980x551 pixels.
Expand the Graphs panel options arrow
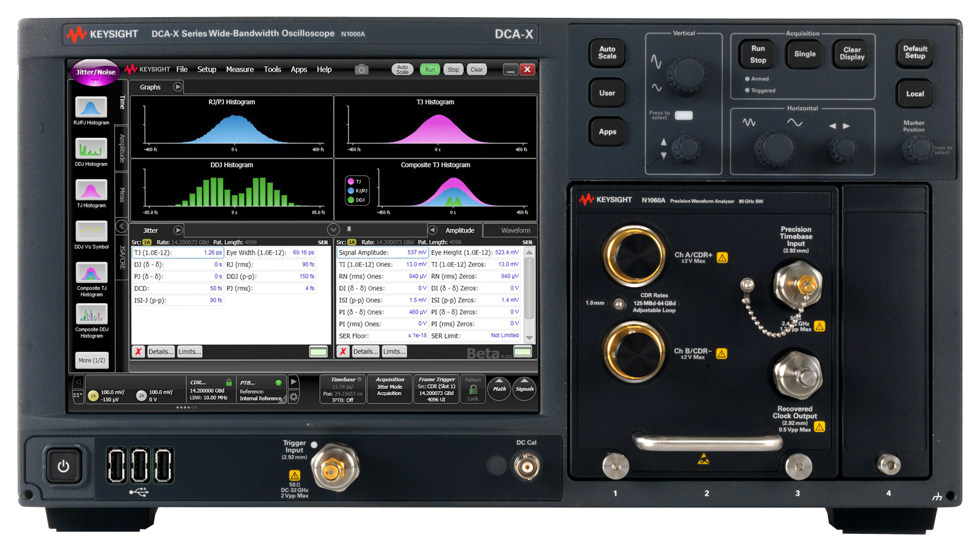point(177,86)
